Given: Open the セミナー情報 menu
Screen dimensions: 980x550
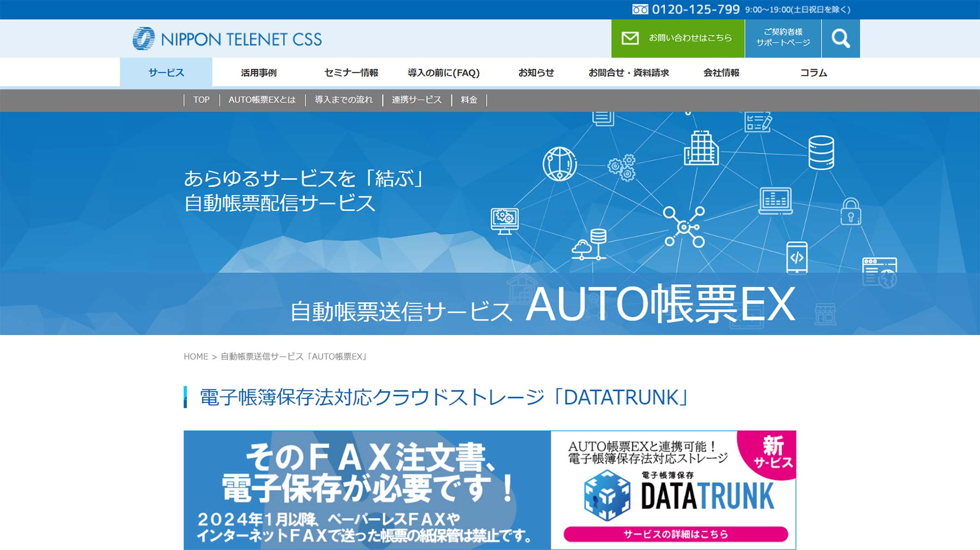Looking at the screenshot, I should point(351,72).
